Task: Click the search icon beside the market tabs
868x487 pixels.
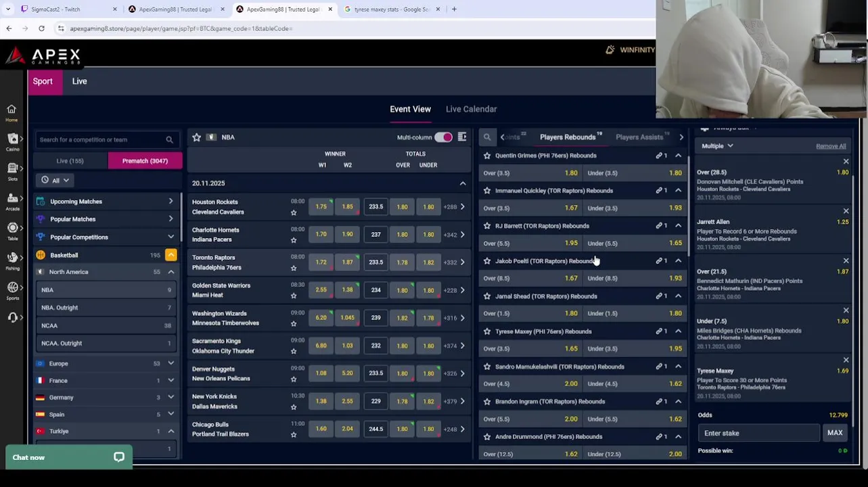Action: [487, 137]
